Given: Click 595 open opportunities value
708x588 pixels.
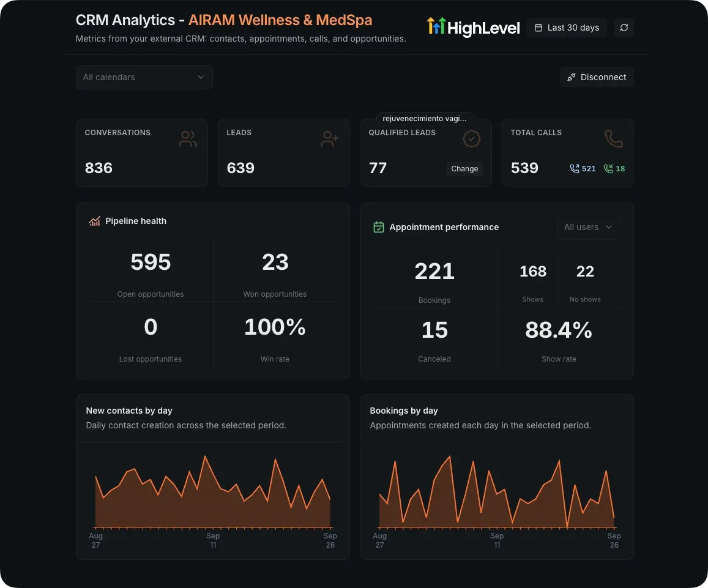Looking at the screenshot, I should coord(151,262).
